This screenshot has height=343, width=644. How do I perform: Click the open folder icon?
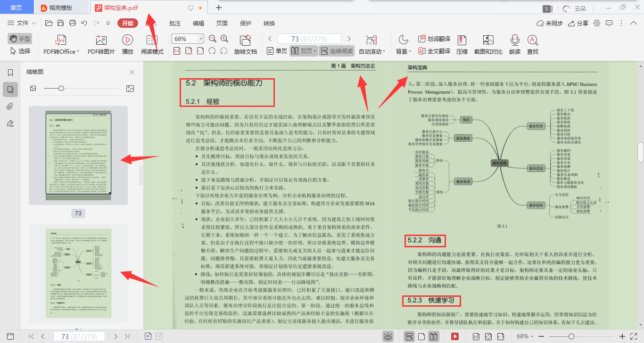pyautogui.click(x=49, y=23)
